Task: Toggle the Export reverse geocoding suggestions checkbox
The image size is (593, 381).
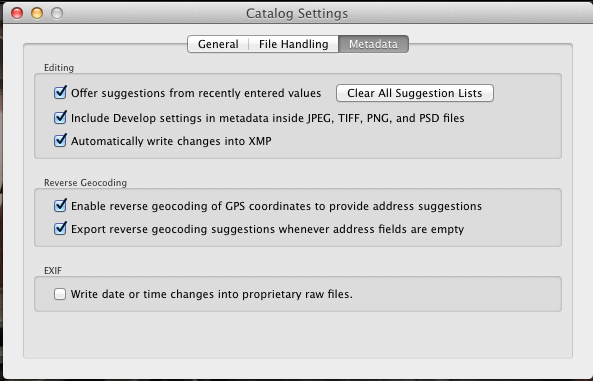Action: click(x=60, y=229)
